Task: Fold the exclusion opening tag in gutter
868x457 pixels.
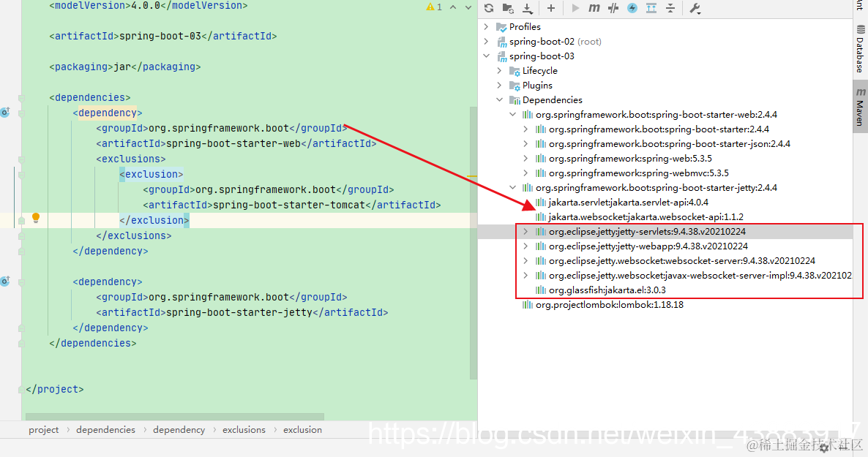Action: [21, 175]
